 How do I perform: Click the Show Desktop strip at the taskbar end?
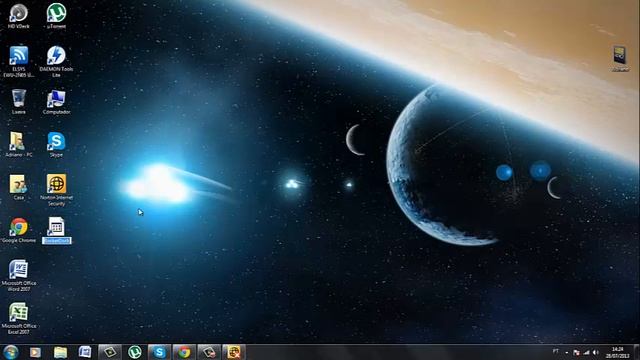tap(637, 352)
